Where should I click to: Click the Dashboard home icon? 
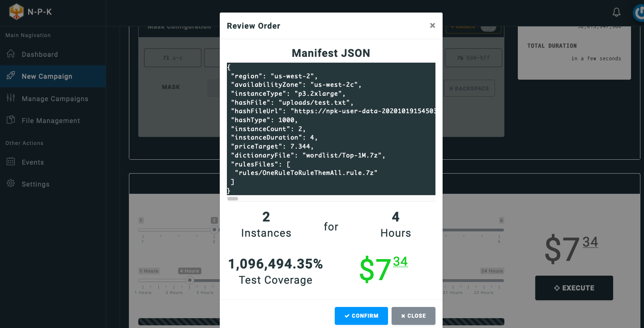[11, 54]
